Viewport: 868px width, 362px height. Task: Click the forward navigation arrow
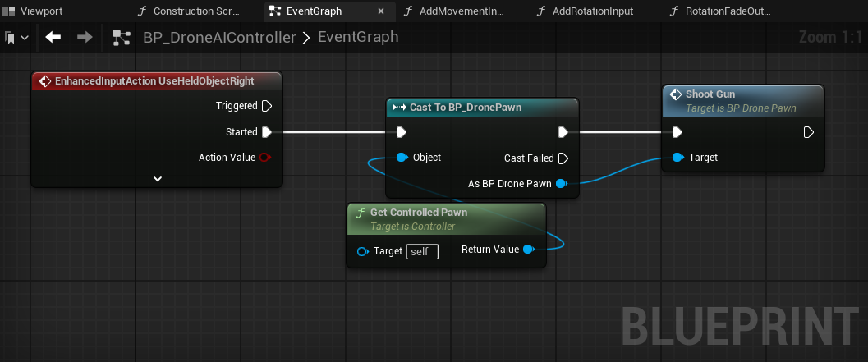(x=84, y=38)
